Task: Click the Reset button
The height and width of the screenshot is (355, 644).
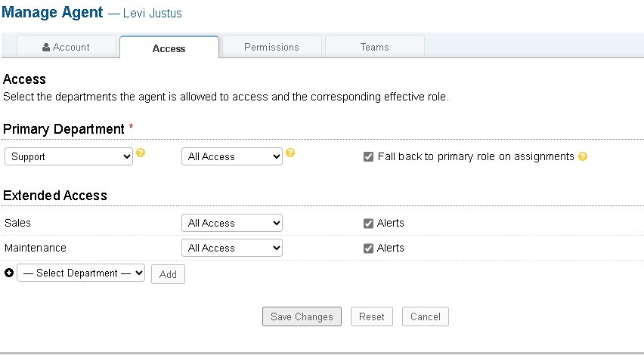Action: point(371,316)
